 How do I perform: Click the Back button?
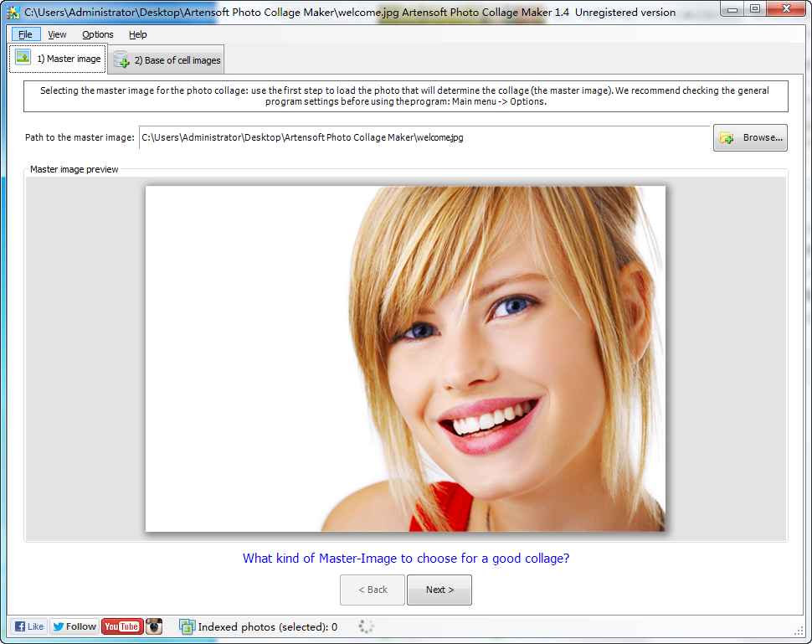373,590
